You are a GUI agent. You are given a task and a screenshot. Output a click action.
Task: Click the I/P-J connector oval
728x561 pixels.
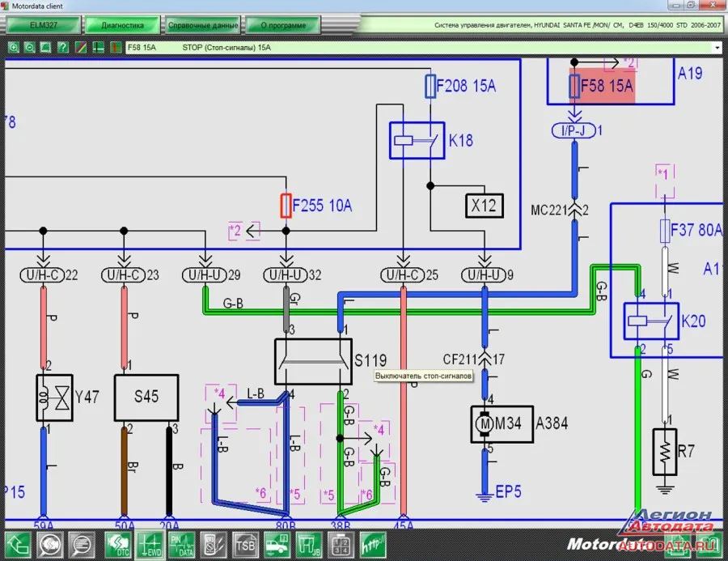(x=574, y=130)
